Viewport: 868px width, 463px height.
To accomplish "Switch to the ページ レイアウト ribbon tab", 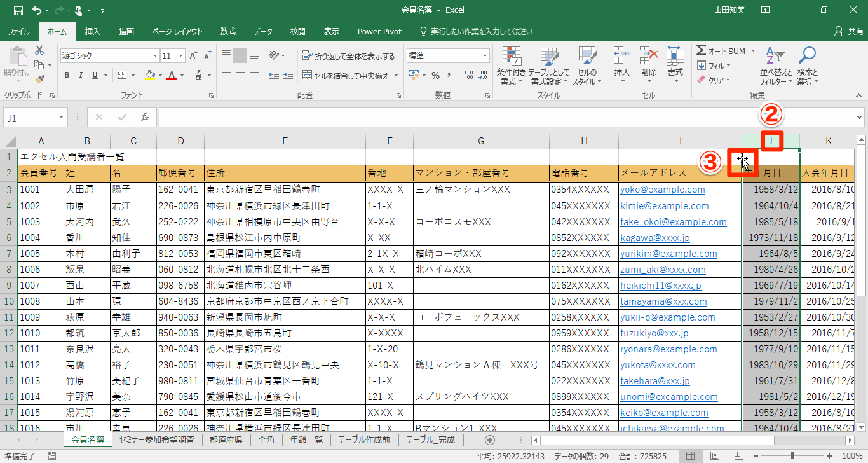I will click(177, 31).
